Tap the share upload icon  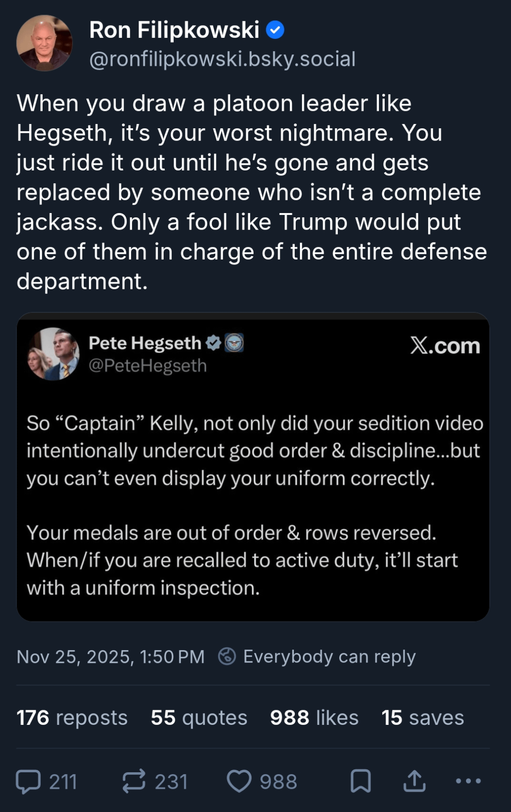[x=414, y=781]
